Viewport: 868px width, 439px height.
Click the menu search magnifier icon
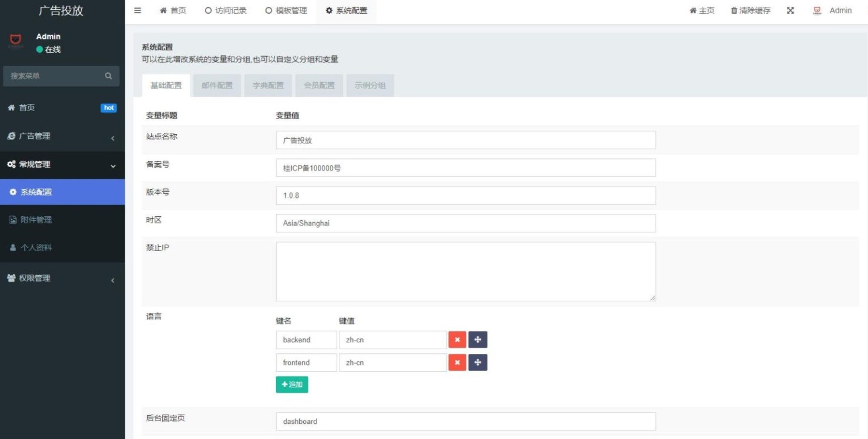click(x=108, y=76)
